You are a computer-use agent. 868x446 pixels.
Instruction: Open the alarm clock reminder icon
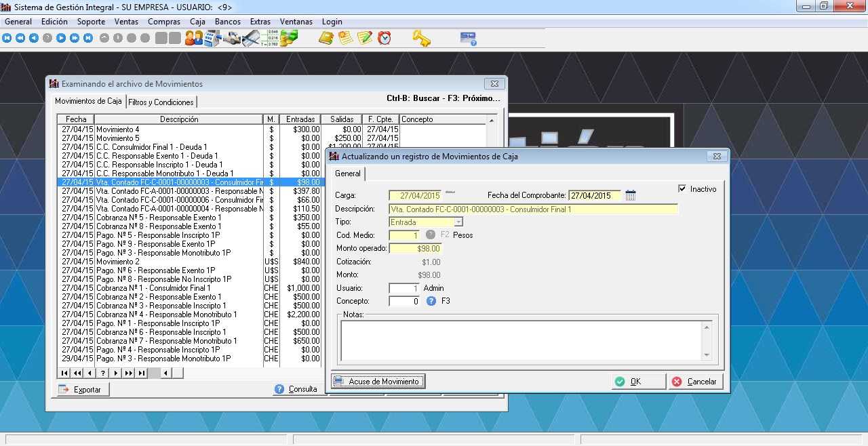(384, 39)
